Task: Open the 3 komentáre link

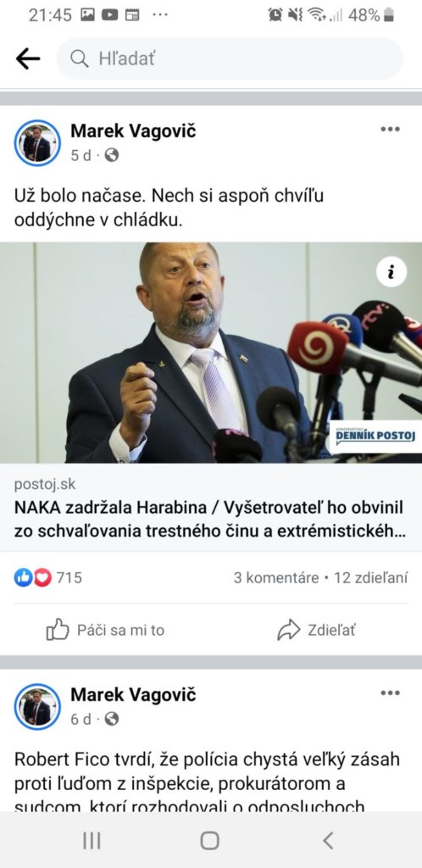Action: pyautogui.click(x=276, y=578)
